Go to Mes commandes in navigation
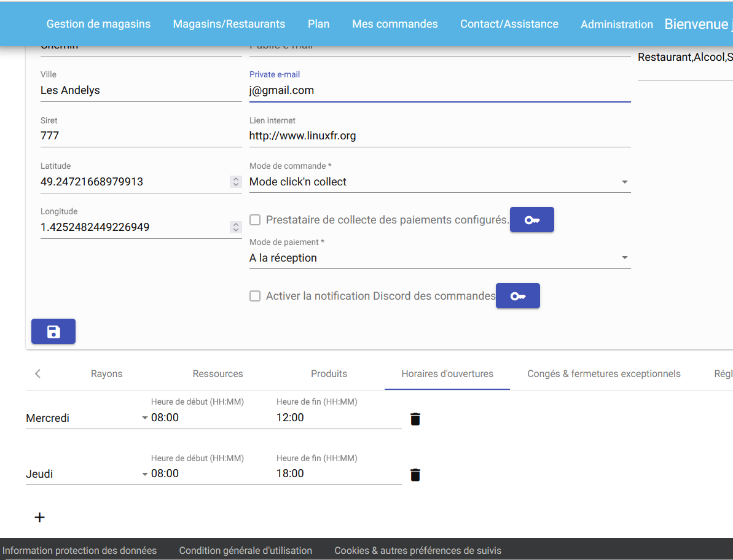This screenshot has width=733, height=560. coord(394,24)
